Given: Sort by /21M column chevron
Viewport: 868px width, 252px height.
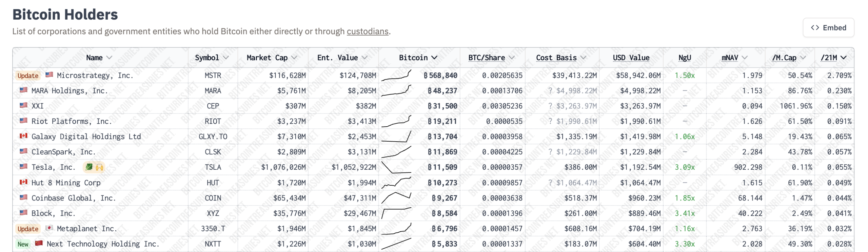Looking at the screenshot, I should pos(844,58).
